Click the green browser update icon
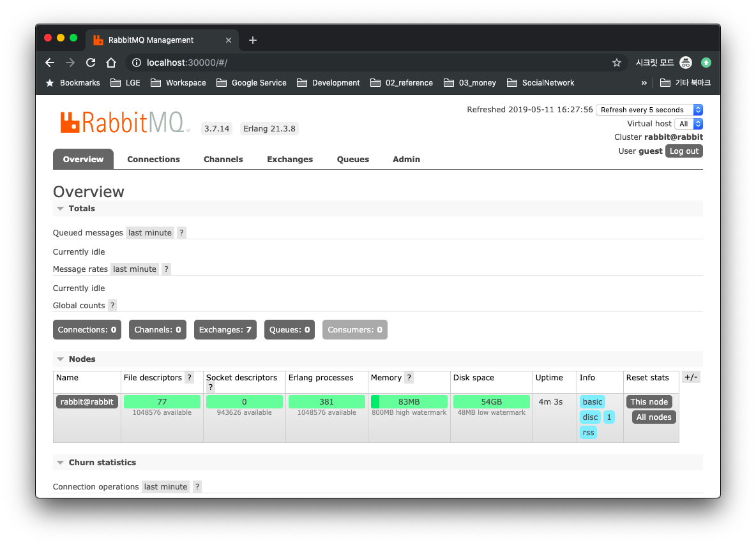756x545 pixels. (706, 63)
